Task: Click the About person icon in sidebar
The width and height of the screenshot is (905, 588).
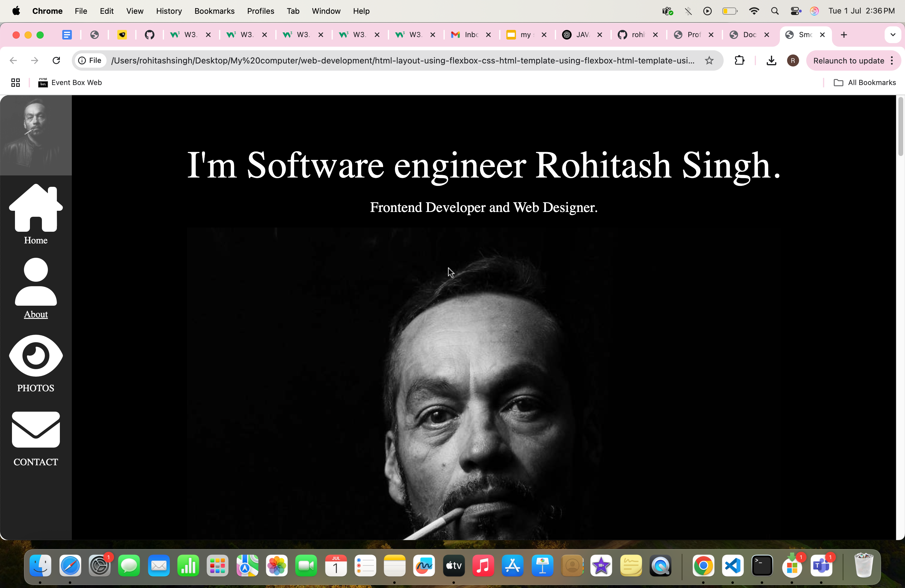Action: click(36, 282)
